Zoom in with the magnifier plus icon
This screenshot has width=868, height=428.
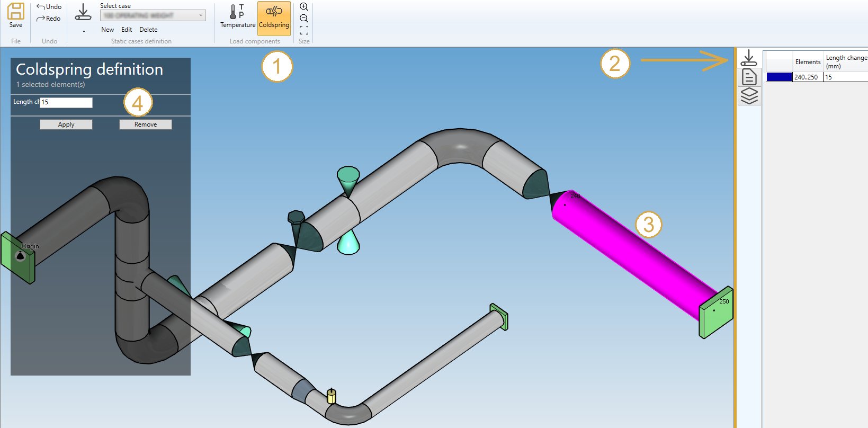coord(304,7)
